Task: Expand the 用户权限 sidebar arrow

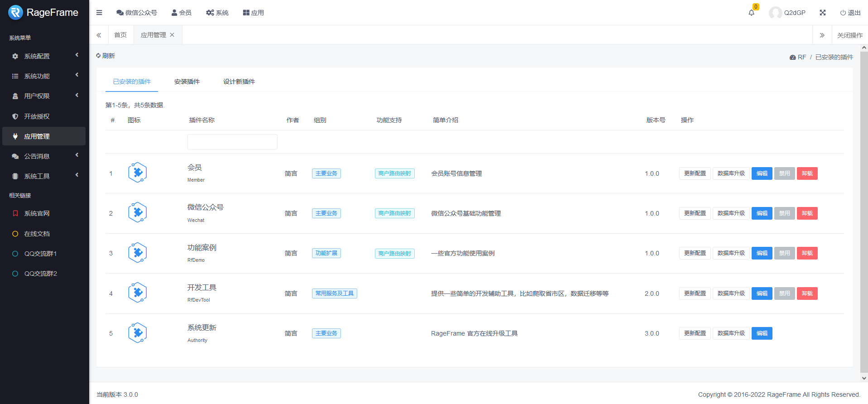Action: point(77,95)
